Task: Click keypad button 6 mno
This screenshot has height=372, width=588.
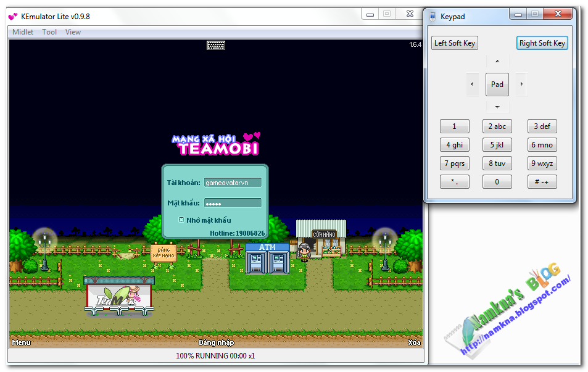Action: click(x=542, y=145)
